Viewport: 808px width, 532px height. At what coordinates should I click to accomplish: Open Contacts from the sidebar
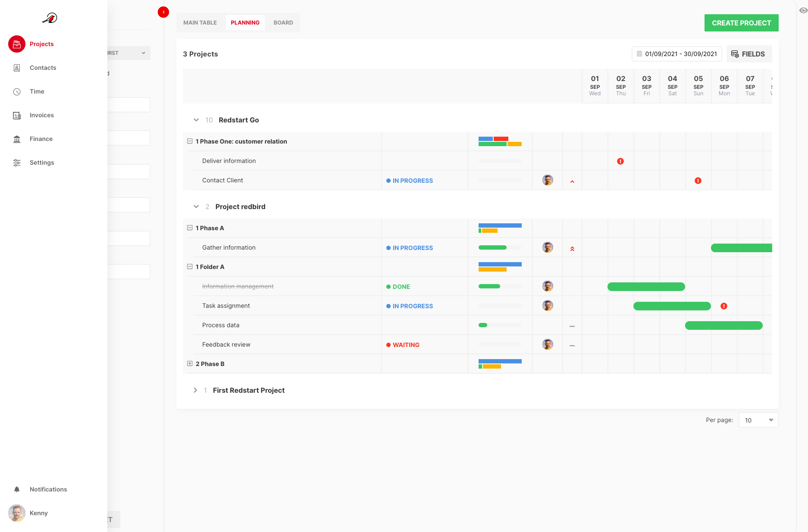pyautogui.click(x=42, y=68)
